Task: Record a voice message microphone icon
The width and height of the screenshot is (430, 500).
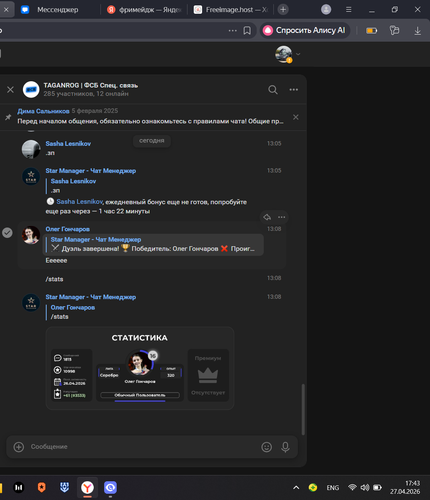Action: coord(285,447)
